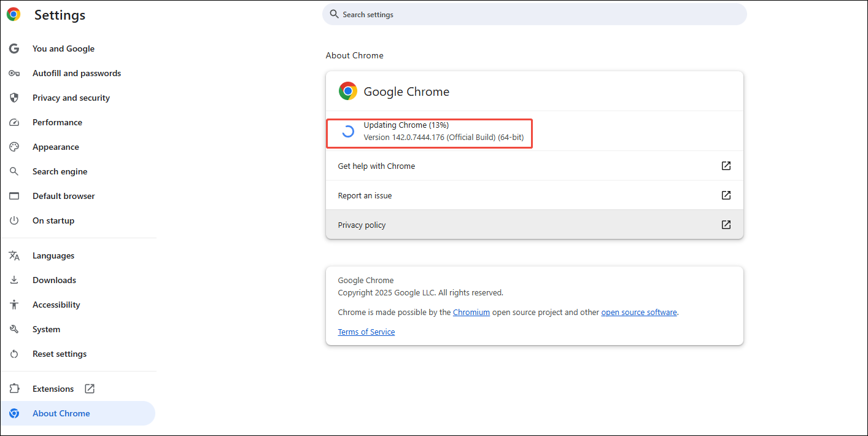This screenshot has height=436, width=868.
Task: Select the Languages translation icon
Action: tap(14, 255)
